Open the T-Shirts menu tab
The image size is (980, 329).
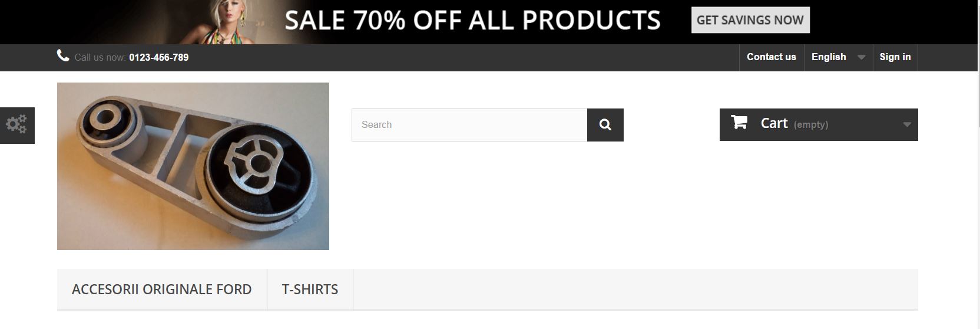310,289
